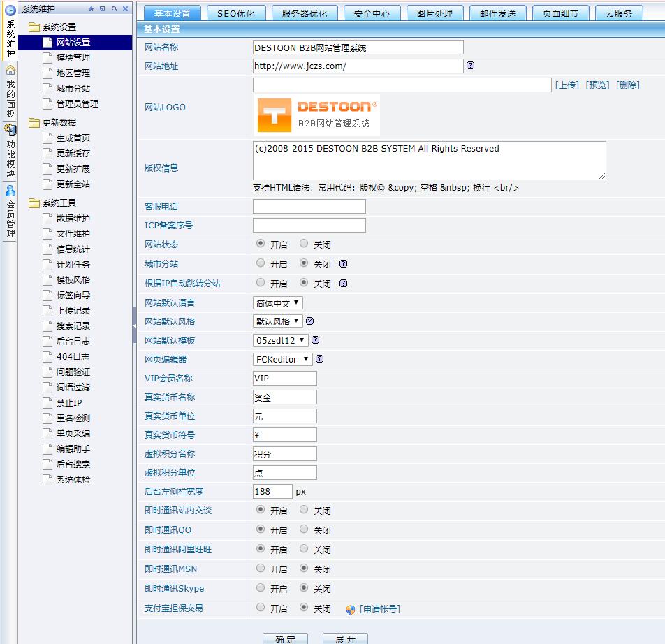Switch to the 云服务 tab
This screenshot has width=665, height=644.
pyautogui.click(x=619, y=13)
